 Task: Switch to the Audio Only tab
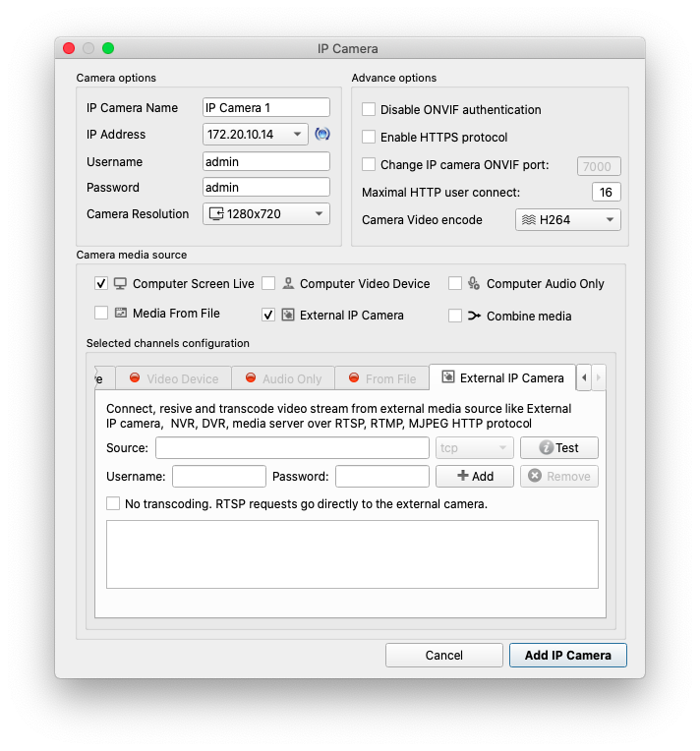click(x=283, y=378)
